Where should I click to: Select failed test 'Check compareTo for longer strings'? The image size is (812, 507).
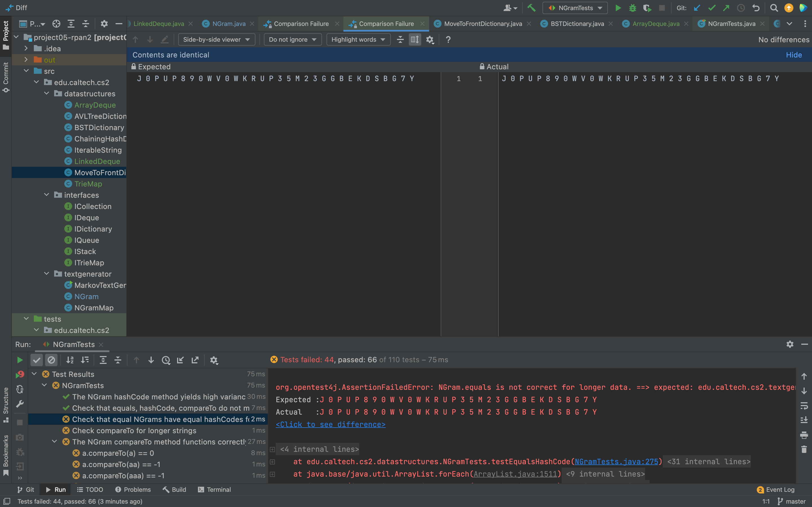click(134, 430)
